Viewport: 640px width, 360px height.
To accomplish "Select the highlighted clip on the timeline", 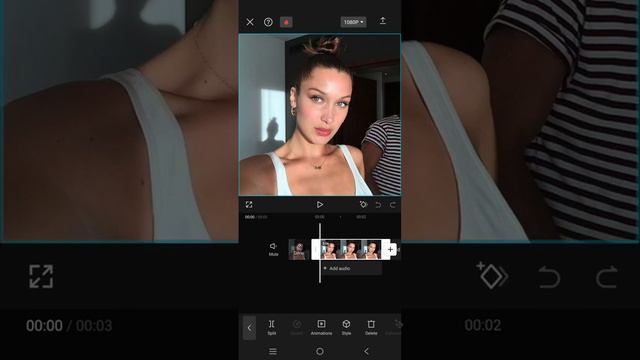I will click(351, 249).
